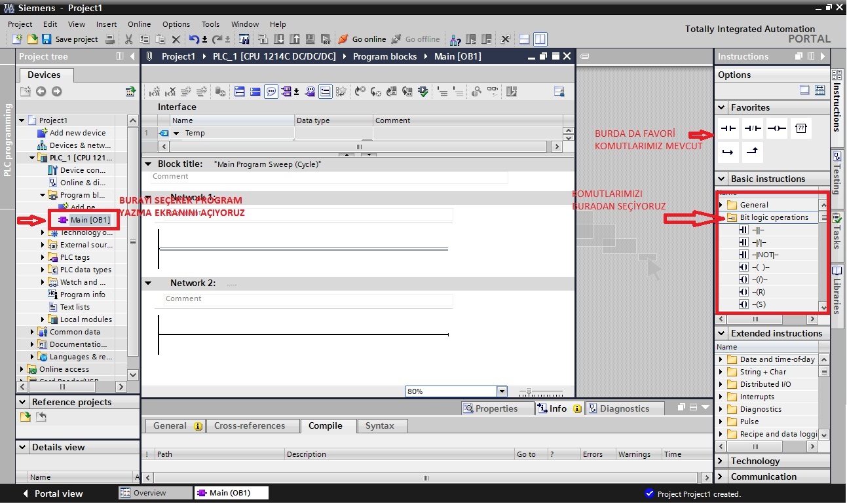This screenshot has width=847, height=504.
Task: Click the Go online plug icon
Action: click(343, 39)
